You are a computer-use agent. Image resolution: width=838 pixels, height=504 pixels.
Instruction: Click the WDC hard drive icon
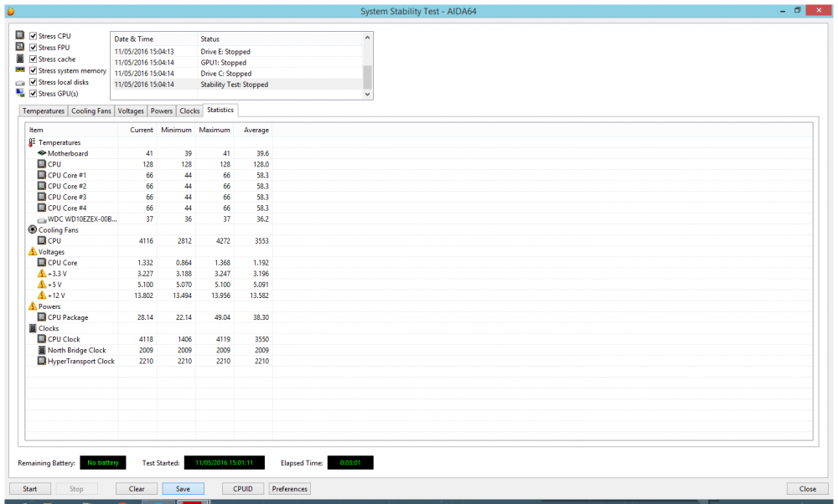42,219
